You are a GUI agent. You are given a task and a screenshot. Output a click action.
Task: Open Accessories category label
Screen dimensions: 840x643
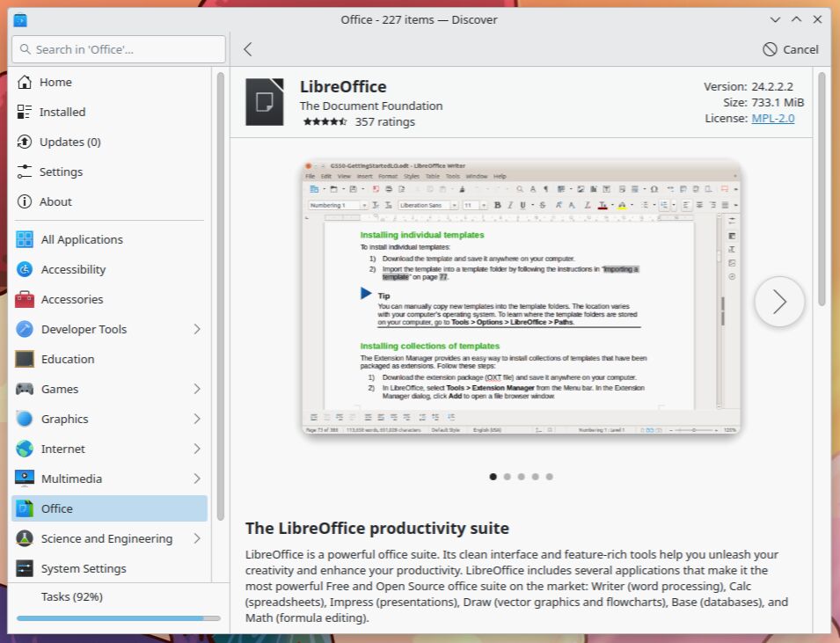(72, 300)
